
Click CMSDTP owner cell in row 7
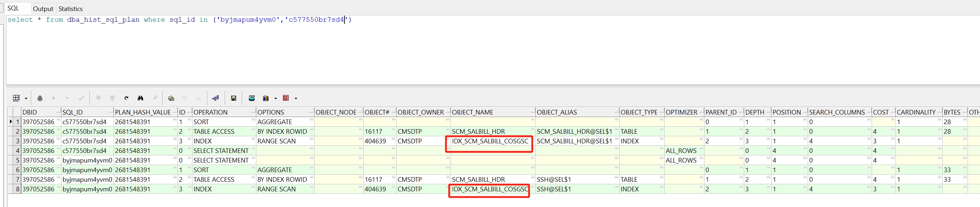point(423,180)
